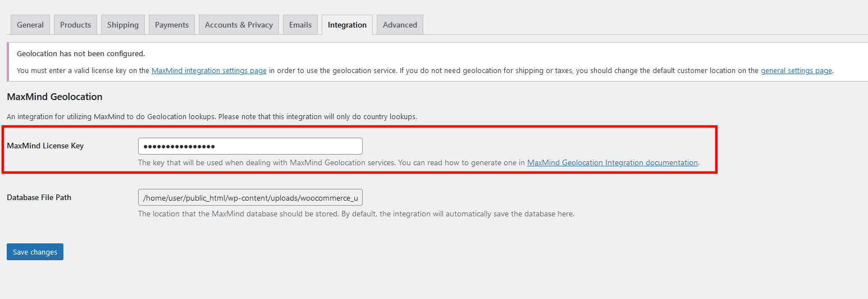Viewport: 868px width, 299px height.
Task: Go to the Payments tab
Action: 172,25
